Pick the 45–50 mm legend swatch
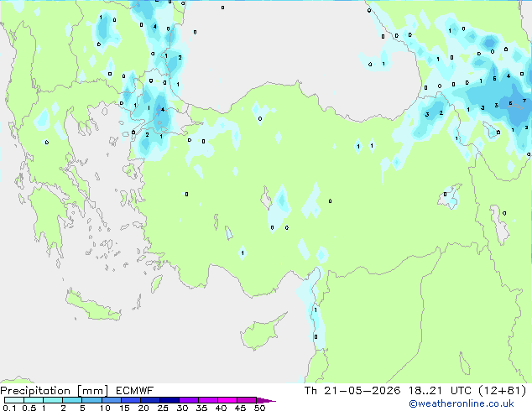The width and height of the screenshot is (532, 411). 247,400
